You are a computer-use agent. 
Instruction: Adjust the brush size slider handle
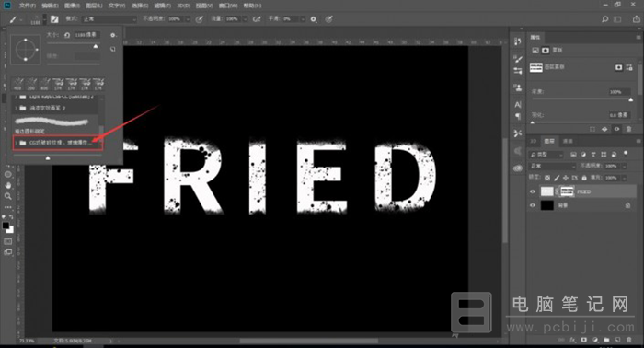(x=96, y=46)
